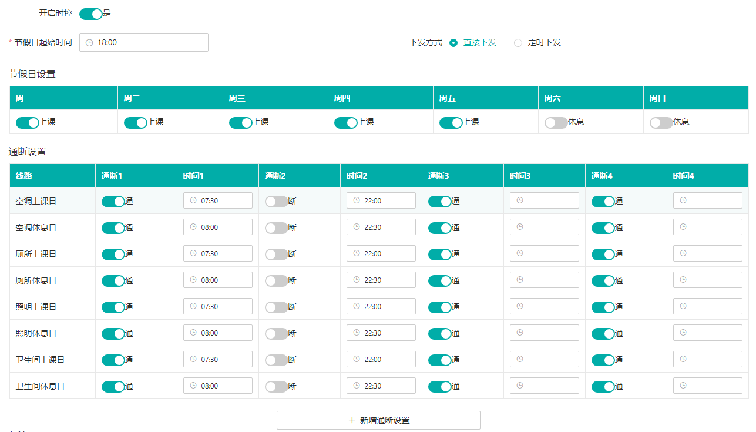The image size is (756, 432).
Task: Enable 通断2 switch for 空调上课日
Action: pyautogui.click(x=277, y=201)
